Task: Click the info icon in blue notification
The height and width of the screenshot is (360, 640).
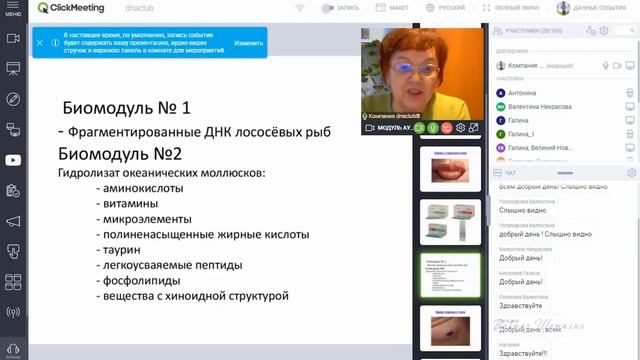Action: [55, 43]
